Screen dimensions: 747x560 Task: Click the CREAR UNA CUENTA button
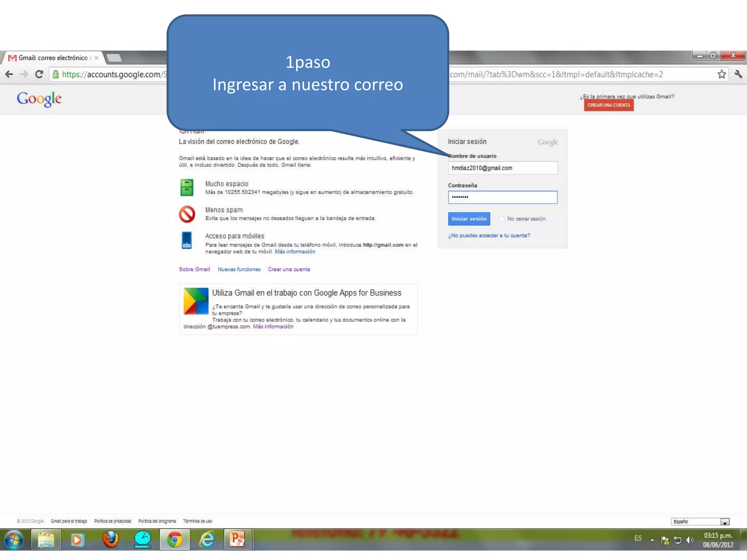pyautogui.click(x=608, y=105)
